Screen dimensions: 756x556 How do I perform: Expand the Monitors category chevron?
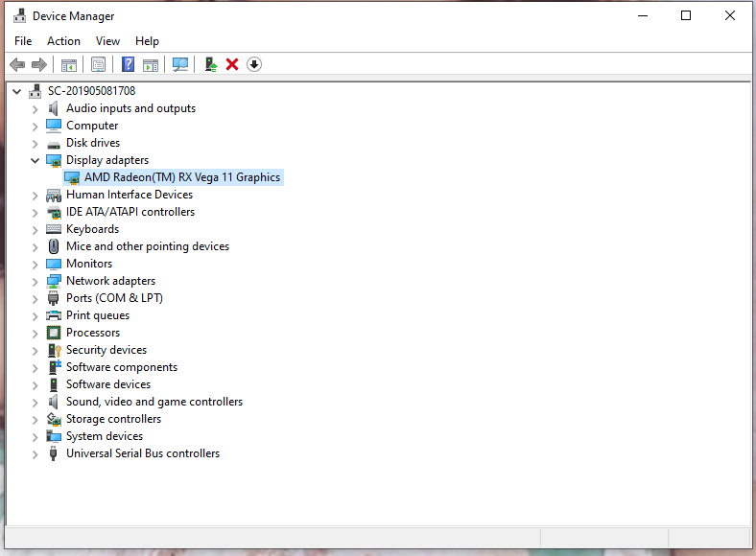(x=35, y=265)
